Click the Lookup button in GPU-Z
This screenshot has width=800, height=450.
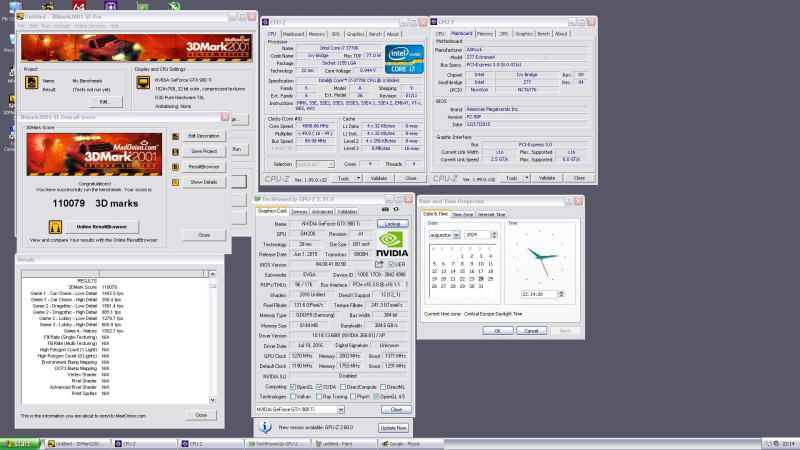pos(392,223)
